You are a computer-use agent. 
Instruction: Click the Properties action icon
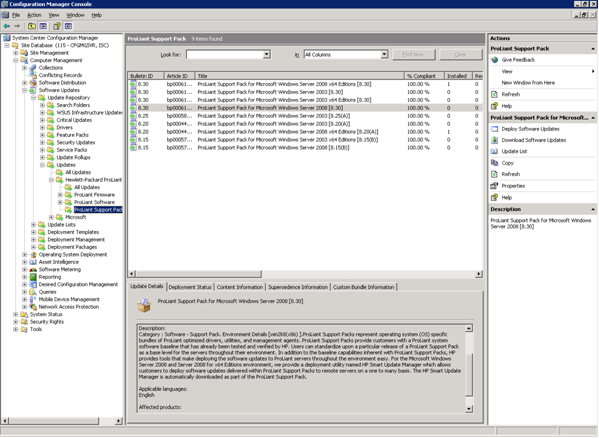(x=495, y=186)
